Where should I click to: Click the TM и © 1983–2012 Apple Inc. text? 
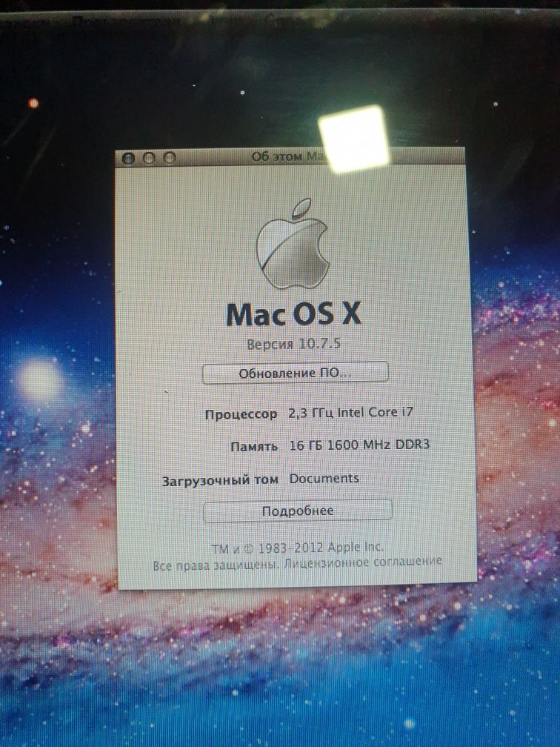tap(297, 548)
